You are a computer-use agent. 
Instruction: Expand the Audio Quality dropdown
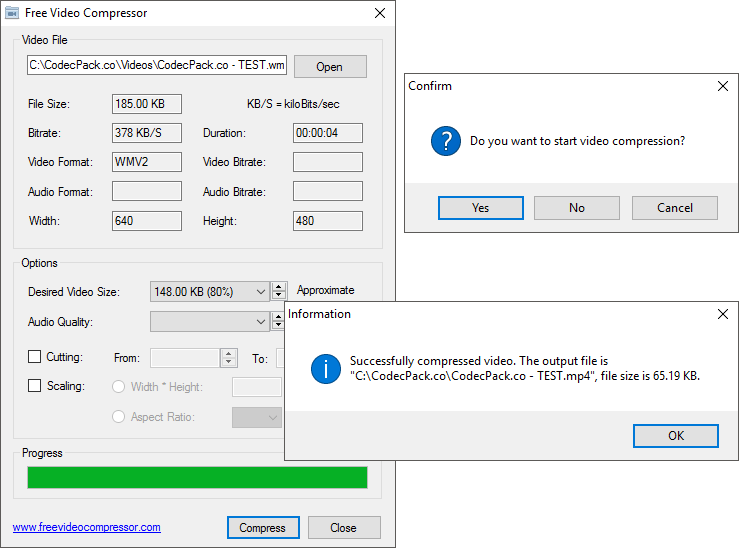pyautogui.click(x=261, y=322)
